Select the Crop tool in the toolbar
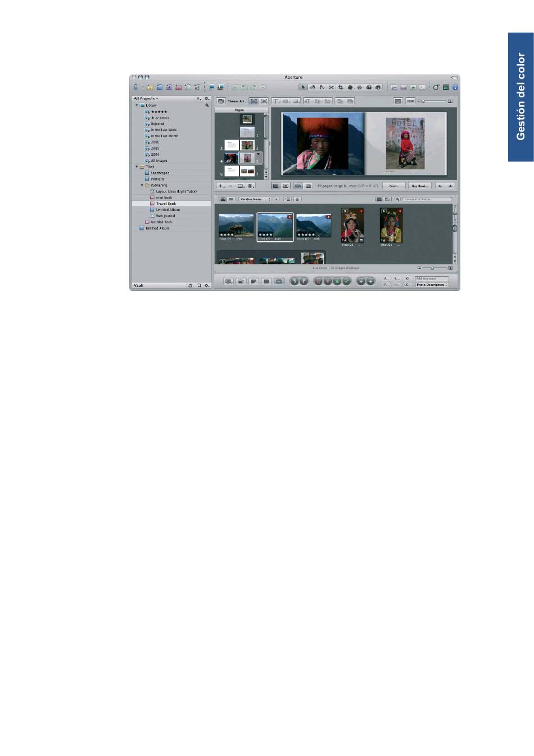 click(x=341, y=87)
